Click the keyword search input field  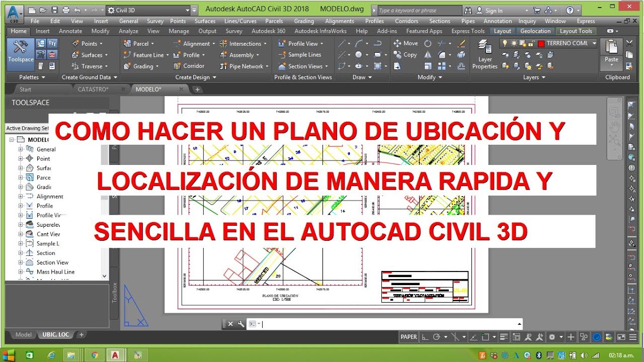[420, 11]
